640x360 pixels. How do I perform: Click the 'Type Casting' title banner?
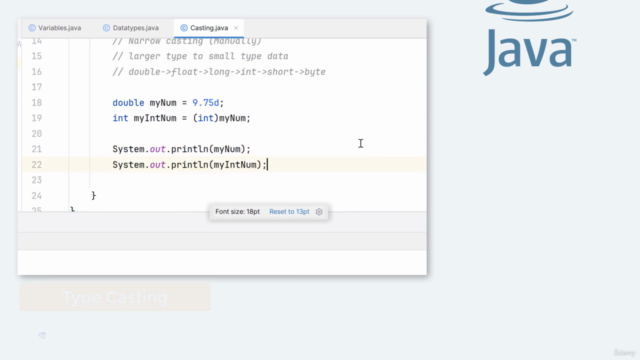[x=115, y=297]
